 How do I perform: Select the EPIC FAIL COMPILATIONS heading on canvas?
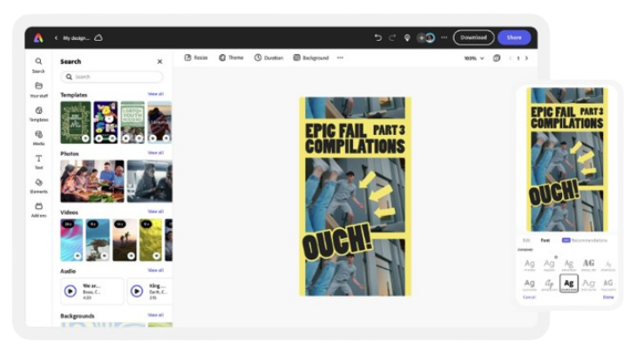(355, 138)
